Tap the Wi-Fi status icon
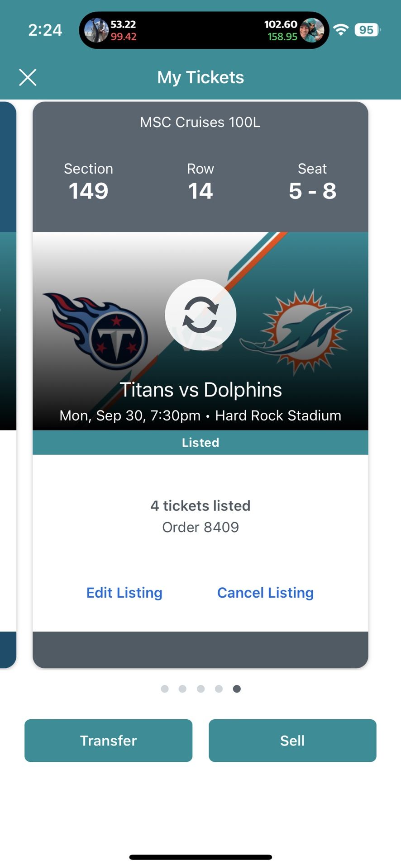Viewport: 401px width, 868px height. point(341,30)
